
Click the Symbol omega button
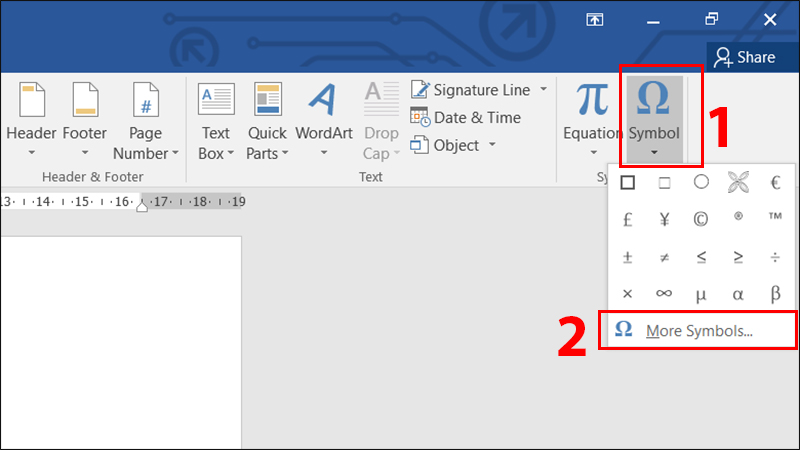[653, 101]
